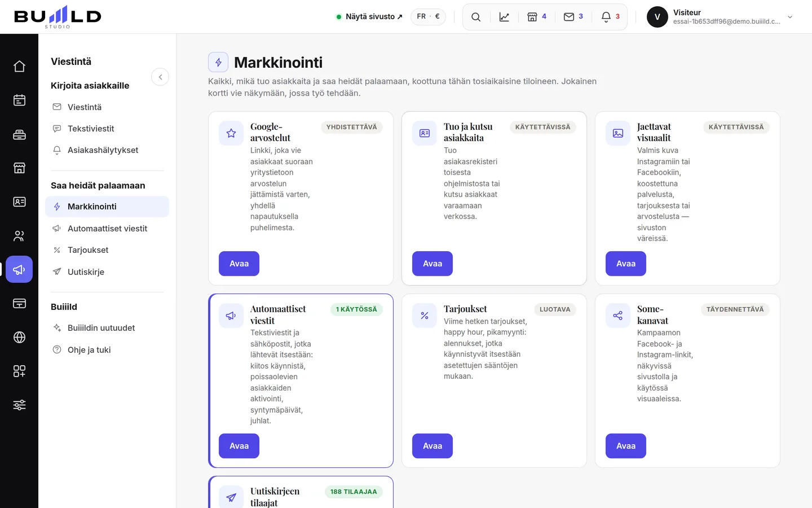Click the highlighted megaphone icon in the dark sidebar
The height and width of the screenshot is (508, 812).
click(x=19, y=270)
